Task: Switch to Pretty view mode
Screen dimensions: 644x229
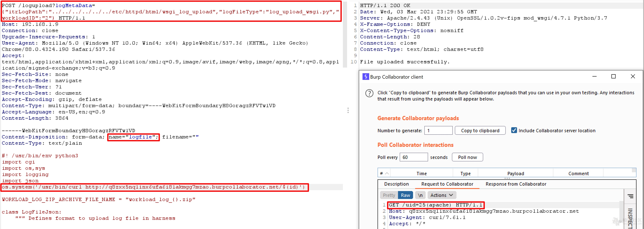Action: tap(389, 195)
